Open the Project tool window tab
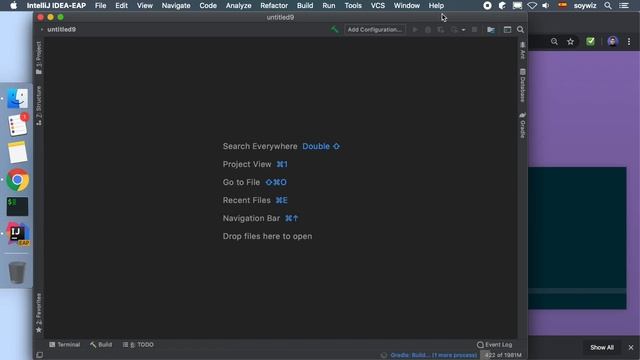640x360 pixels. (x=39, y=58)
